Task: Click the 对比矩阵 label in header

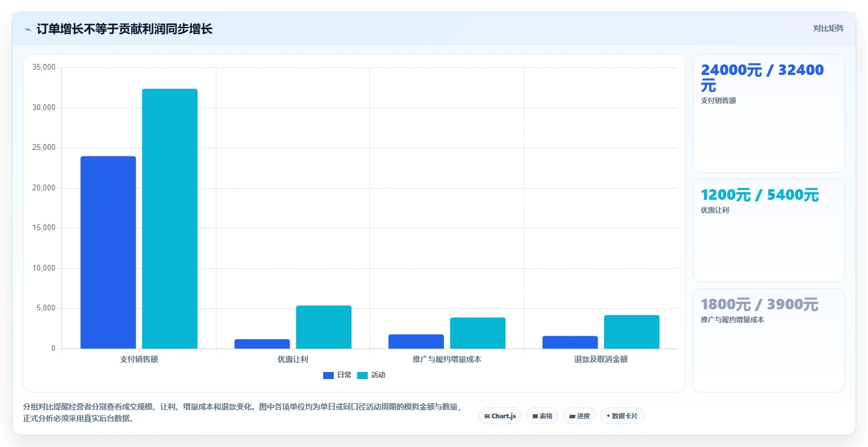Action: point(828,28)
